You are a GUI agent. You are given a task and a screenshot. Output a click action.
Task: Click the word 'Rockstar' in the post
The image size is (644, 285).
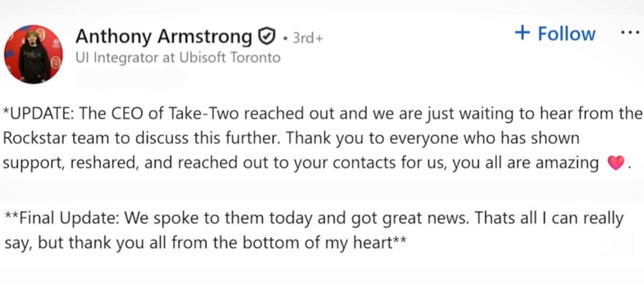coord(34,138)
